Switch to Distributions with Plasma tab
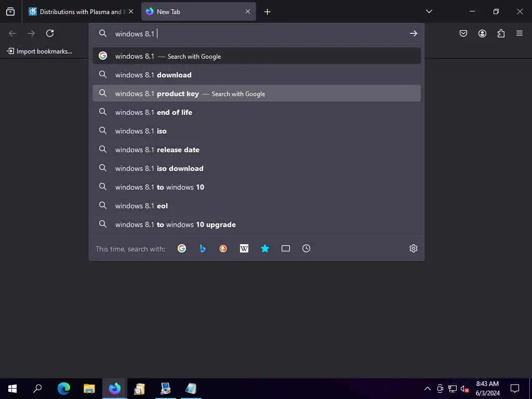 [x=81, y=11]
